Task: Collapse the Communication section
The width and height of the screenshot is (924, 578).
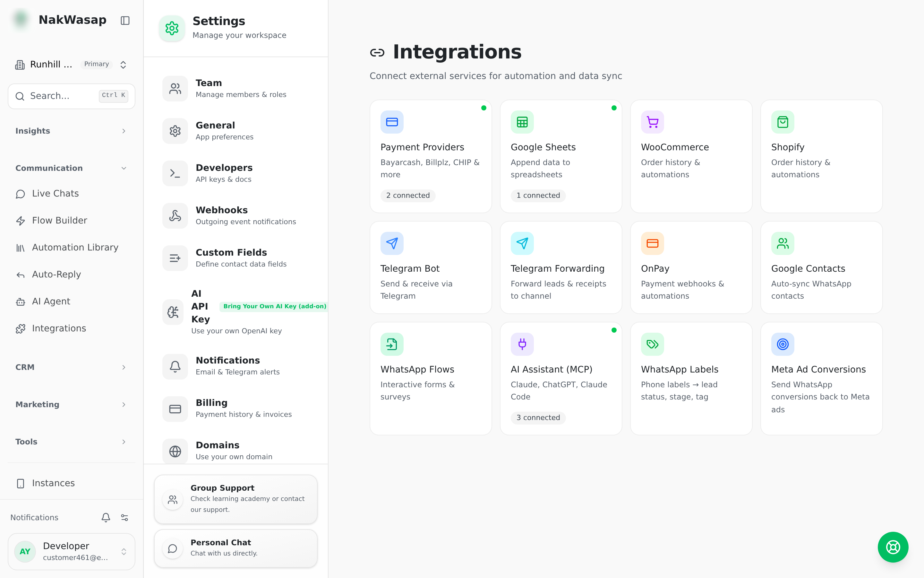Action: pos(72,168)
